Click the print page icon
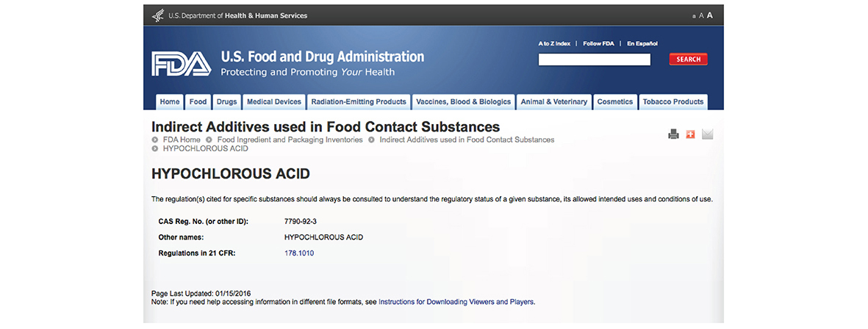Screen dimensions: 868x329 [x=673, y=134]
